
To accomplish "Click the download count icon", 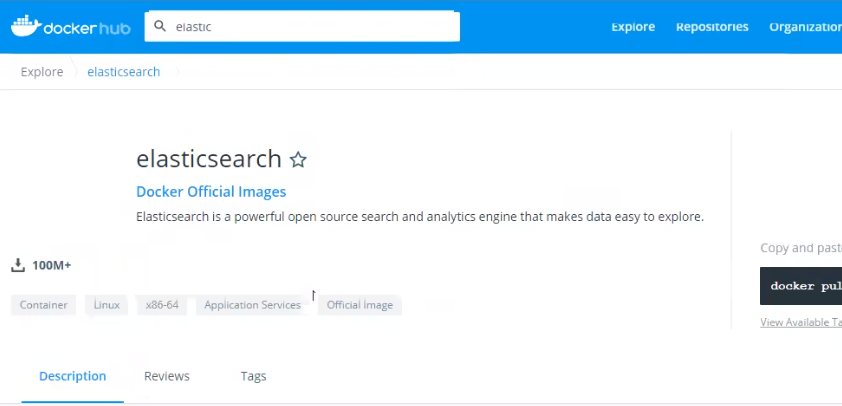I will tap(17, 265).
